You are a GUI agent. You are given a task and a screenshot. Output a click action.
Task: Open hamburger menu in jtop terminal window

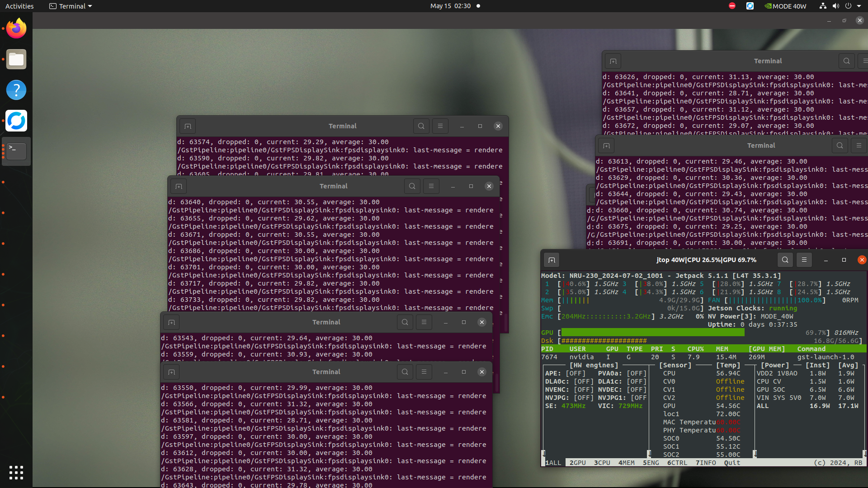[x=804, y=260]
